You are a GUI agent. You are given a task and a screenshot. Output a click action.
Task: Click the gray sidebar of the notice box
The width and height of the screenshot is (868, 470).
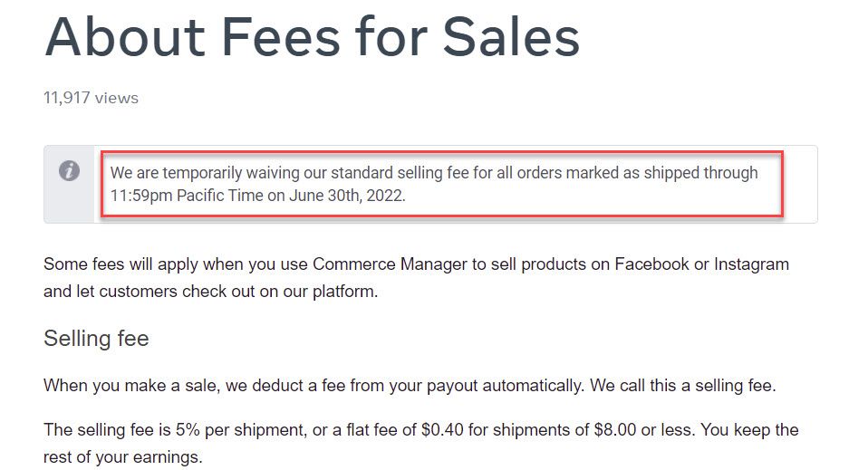coord(69,185)
